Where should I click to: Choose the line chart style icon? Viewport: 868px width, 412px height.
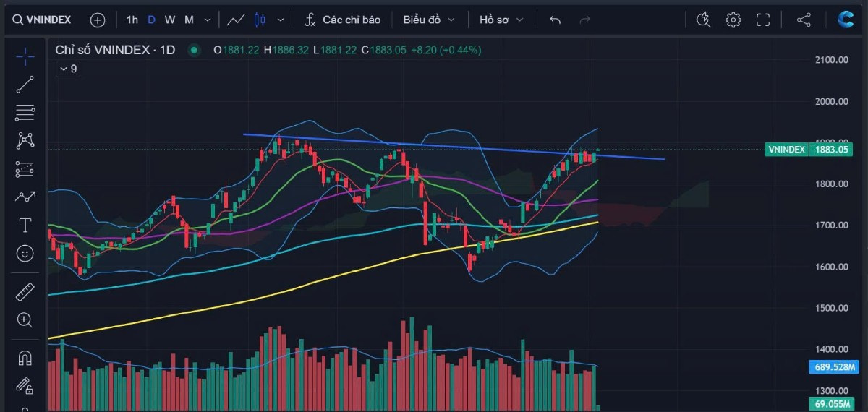pyautogui.click(x=235, y=20)
